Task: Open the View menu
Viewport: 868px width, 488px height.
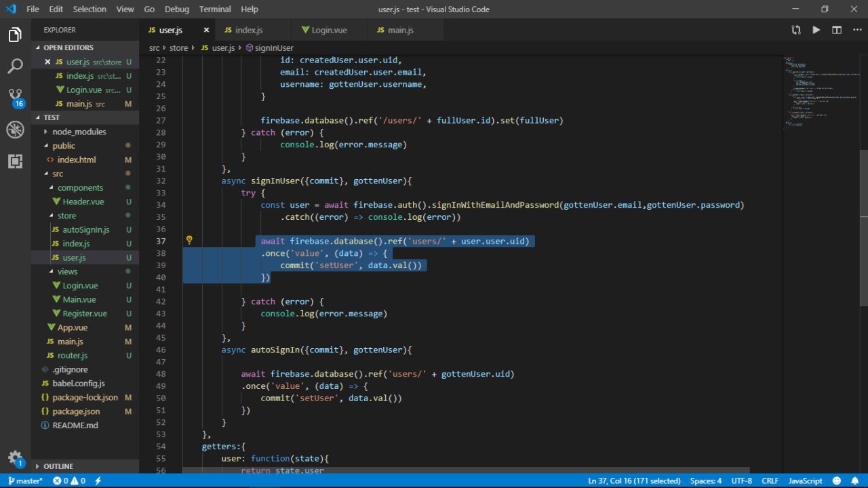Action: (125, 9)
